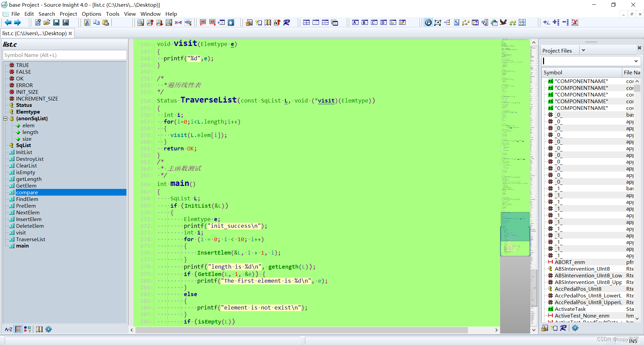Select the TraverseList function in symbol list
The height and width of the screenshot is (345, 644).
[31, 239]
